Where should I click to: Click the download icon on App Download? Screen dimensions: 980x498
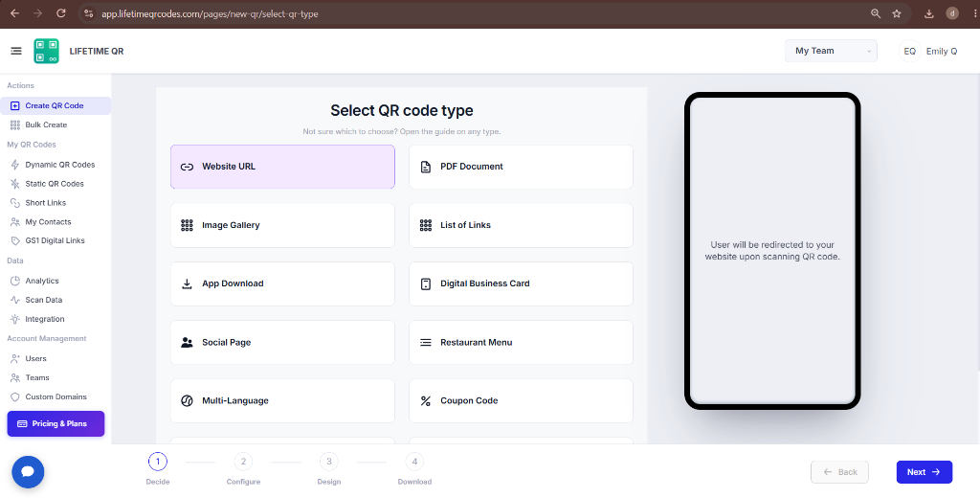[187, 284]
